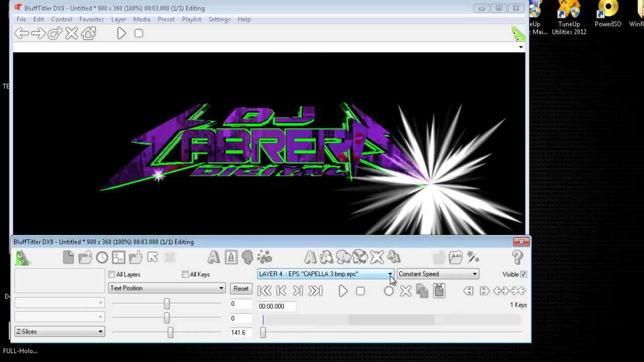644x362 pixels.
Task: Go to the next key
Action: [x=298, y=291]
